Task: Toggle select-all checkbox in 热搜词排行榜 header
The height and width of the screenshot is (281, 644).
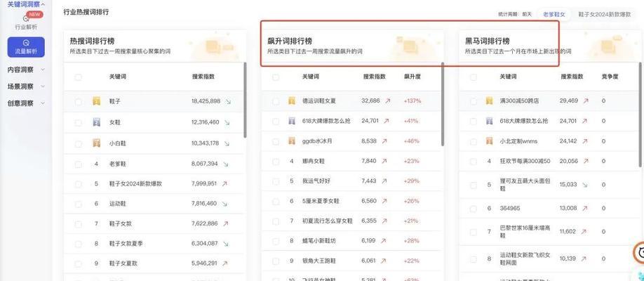Action: pyautogui.click(x=78, y=77)
